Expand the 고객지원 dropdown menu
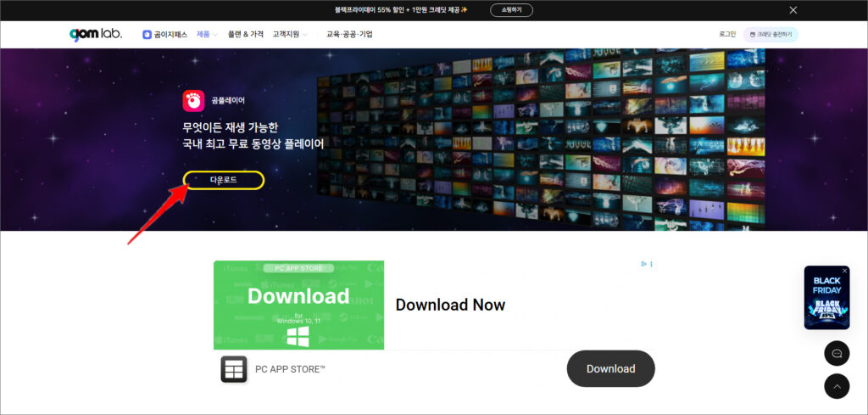The height and width of the screenshot is (415, 868). pyautogui.click(x=289, y=35)
